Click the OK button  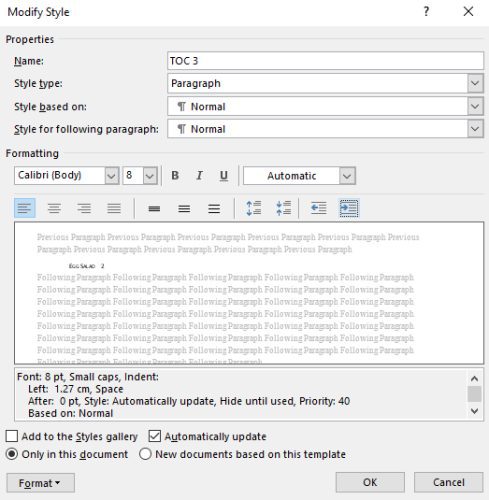[x=370, y=482]
